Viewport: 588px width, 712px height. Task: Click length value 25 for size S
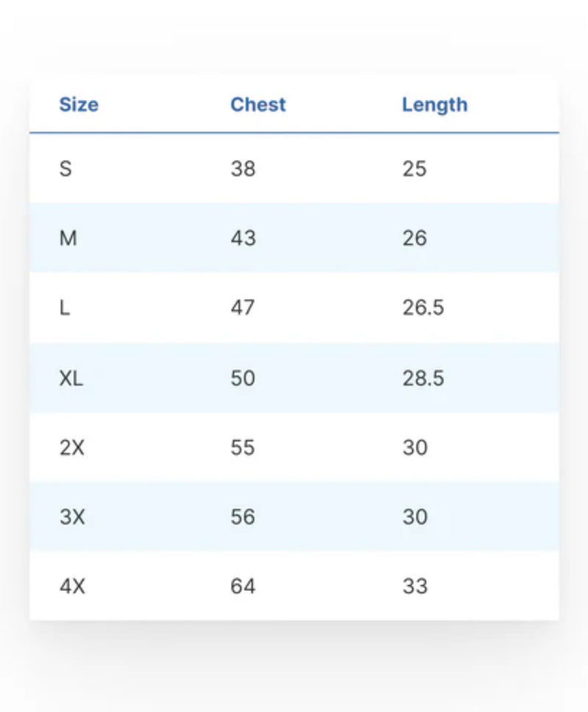415,169
